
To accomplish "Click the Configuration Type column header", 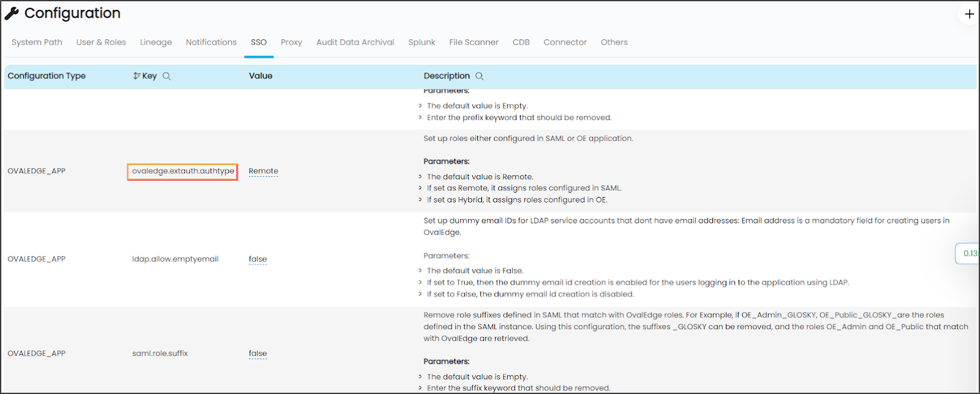I will (47, 76).
